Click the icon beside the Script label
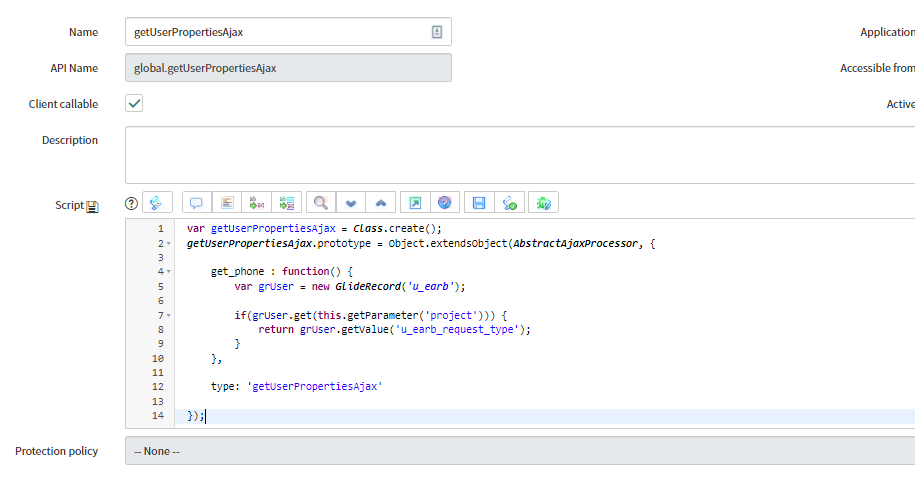Viewport: 915px width, 491px height. (92, 206)
